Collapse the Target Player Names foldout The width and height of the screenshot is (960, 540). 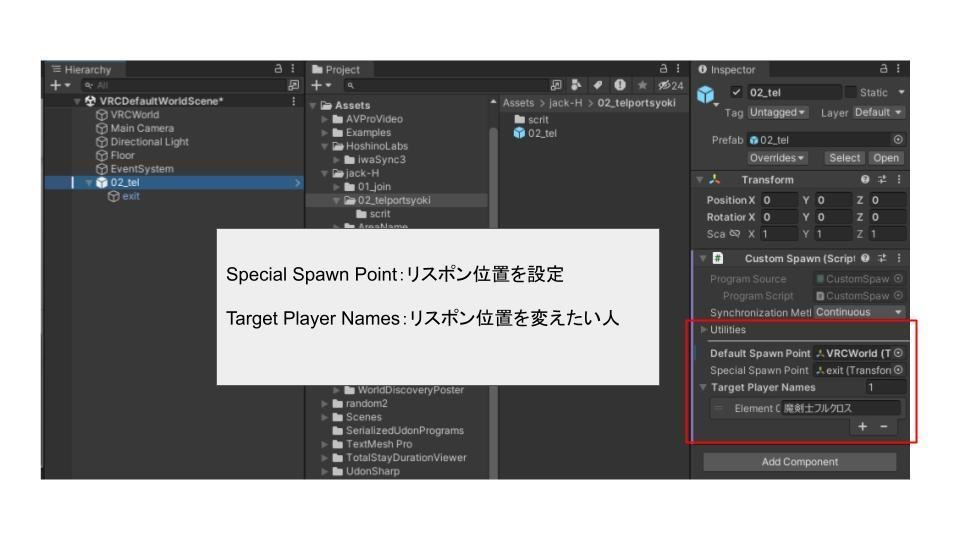point(703,388)
